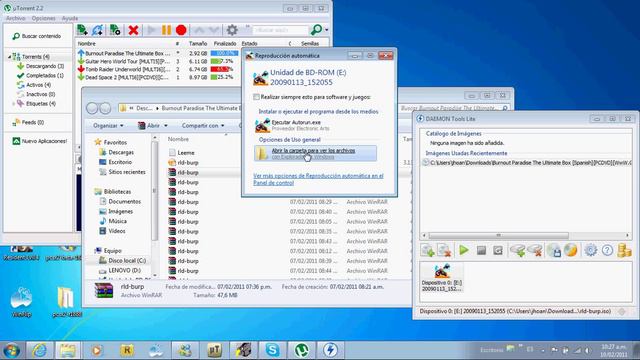Click the green magnifier search icon in uTorrent

pyautogui.click(x=316, y=29)
